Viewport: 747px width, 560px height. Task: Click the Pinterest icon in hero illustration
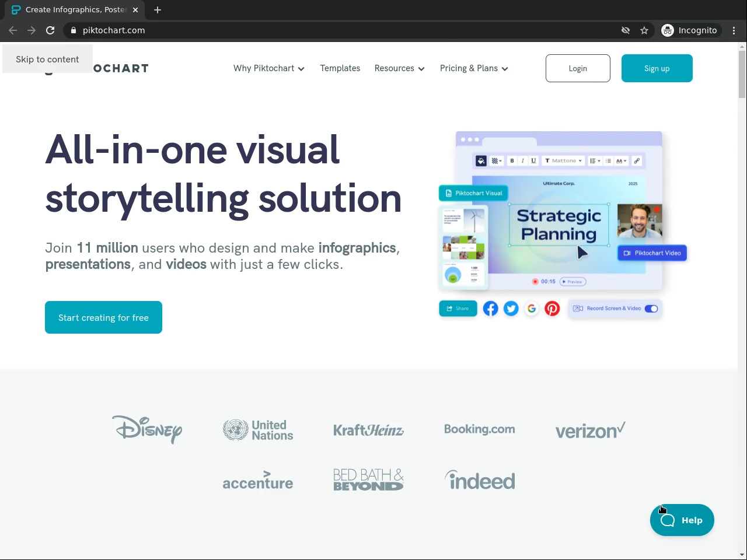552,309
